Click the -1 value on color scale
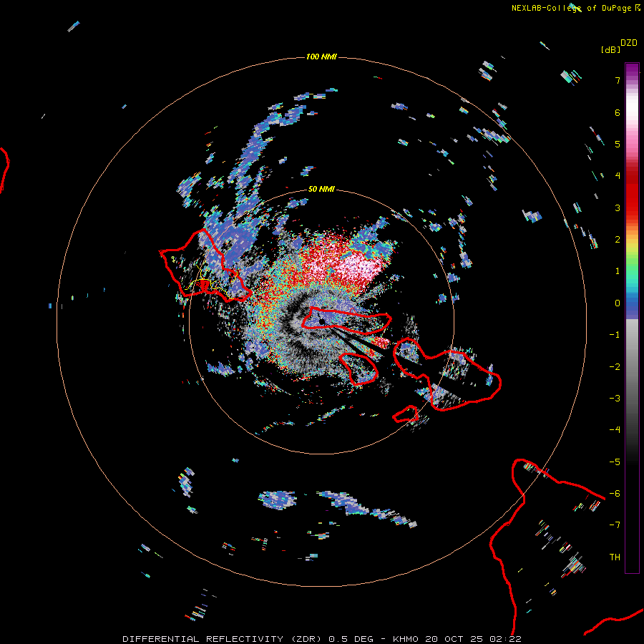Viewport: 644px width, 644px height. pyautogui.click(x=615, y=335)
